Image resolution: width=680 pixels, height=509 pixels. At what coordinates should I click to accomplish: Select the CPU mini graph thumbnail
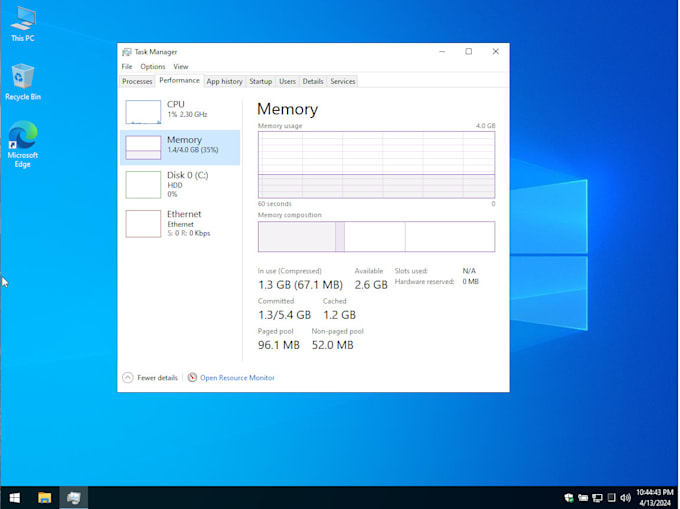(143, 112)
